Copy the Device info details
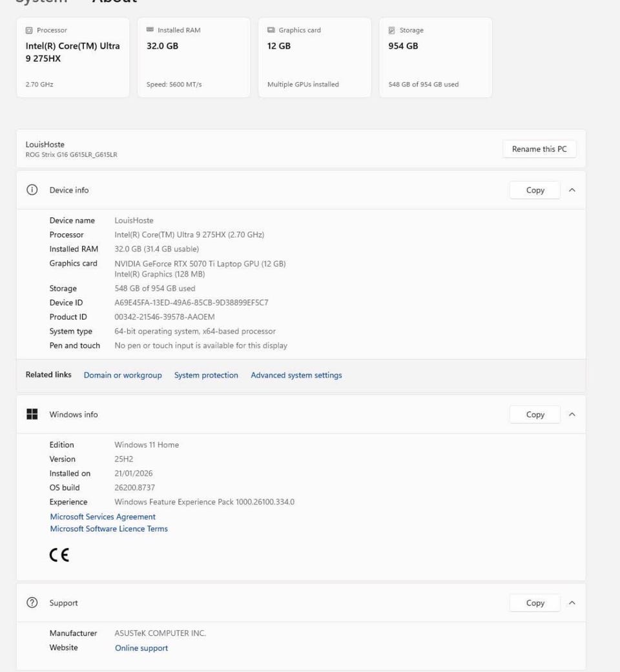Image resolution: width=620 pixels, height=672 pixels. click(535, 190)
